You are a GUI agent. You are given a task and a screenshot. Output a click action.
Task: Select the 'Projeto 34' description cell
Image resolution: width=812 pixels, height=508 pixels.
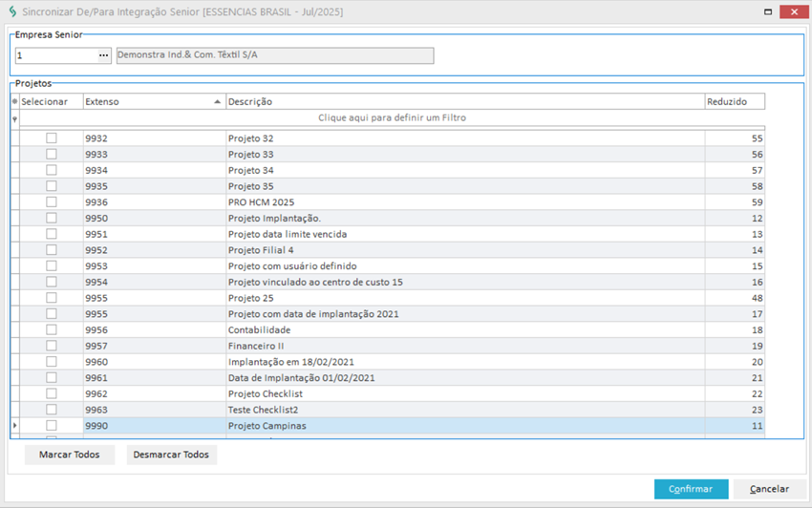click(465, 170)
